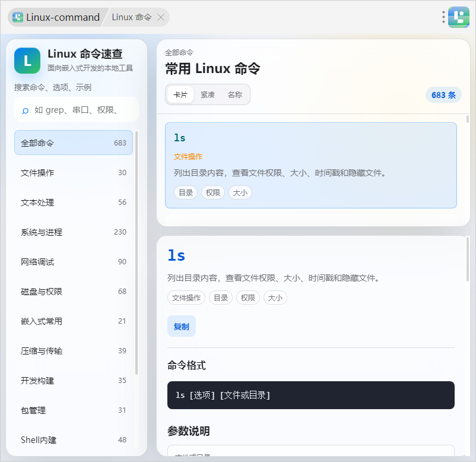Click the sidebar category scrollbar
Viewport: 476px width, 462px height.
tap(137, 253)
